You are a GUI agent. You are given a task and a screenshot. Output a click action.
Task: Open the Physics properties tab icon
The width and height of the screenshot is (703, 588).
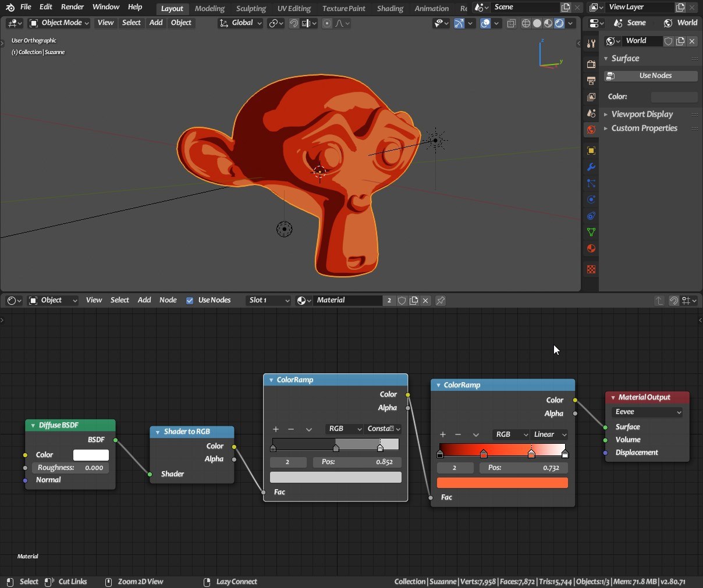tap(591, 199)
